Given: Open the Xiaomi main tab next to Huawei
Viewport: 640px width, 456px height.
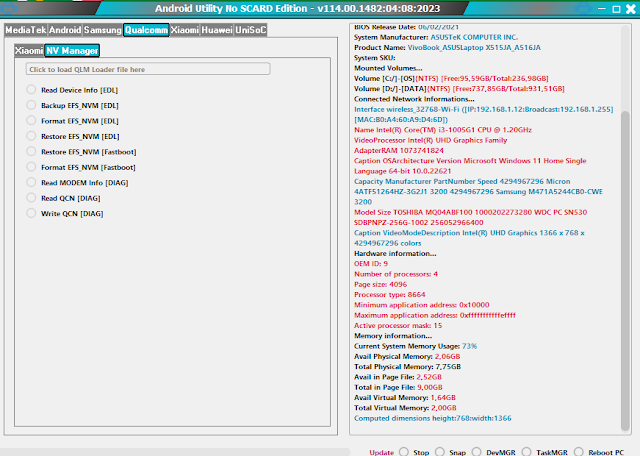Looking at the screenshot, I should (184, 30).
